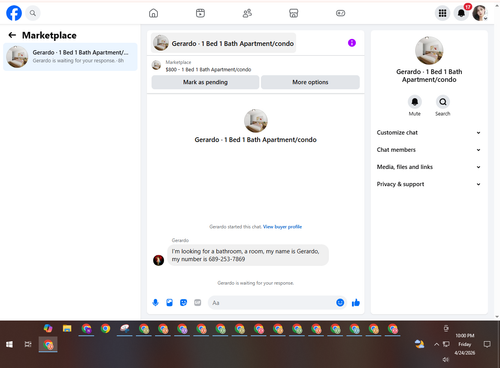
Task: Open the notifications bell
Action: [x=461, y=13]
